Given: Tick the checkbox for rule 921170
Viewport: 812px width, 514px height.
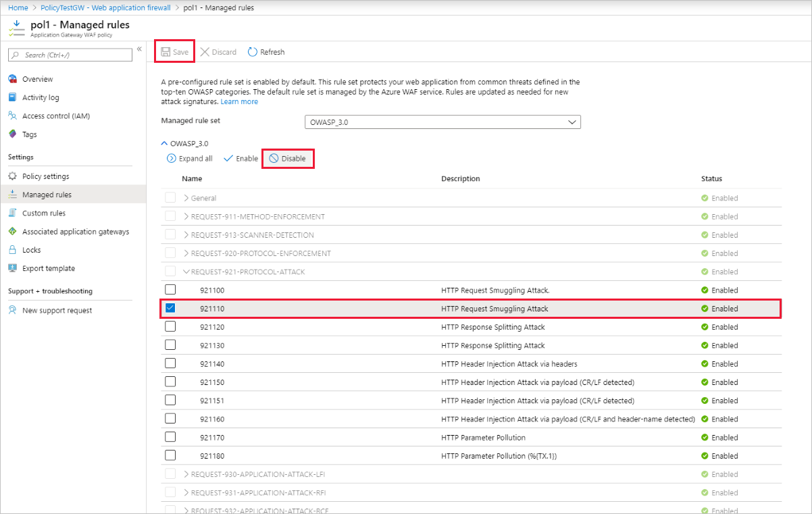Looking at the screenshot, I should 170,437.
